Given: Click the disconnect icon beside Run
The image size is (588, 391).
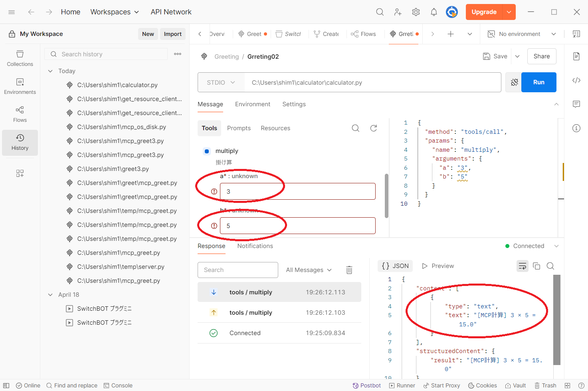Looking at the screenshot, I should 514,82.
